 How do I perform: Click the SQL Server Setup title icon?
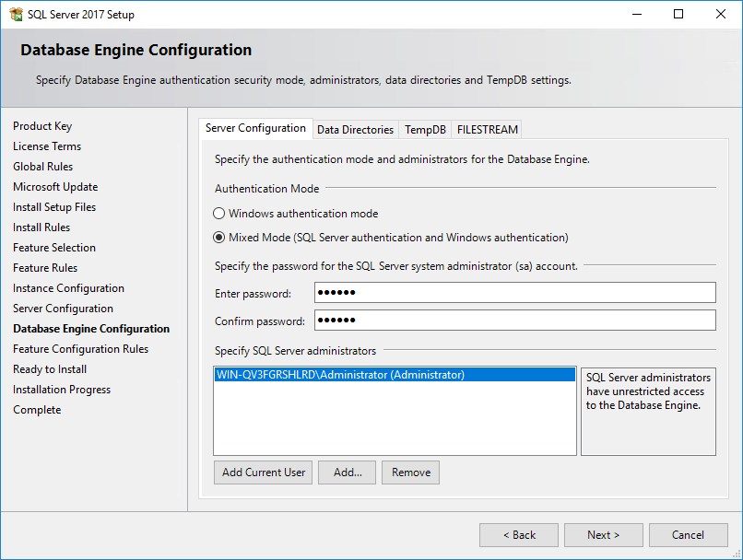click(x=16, y=14)
